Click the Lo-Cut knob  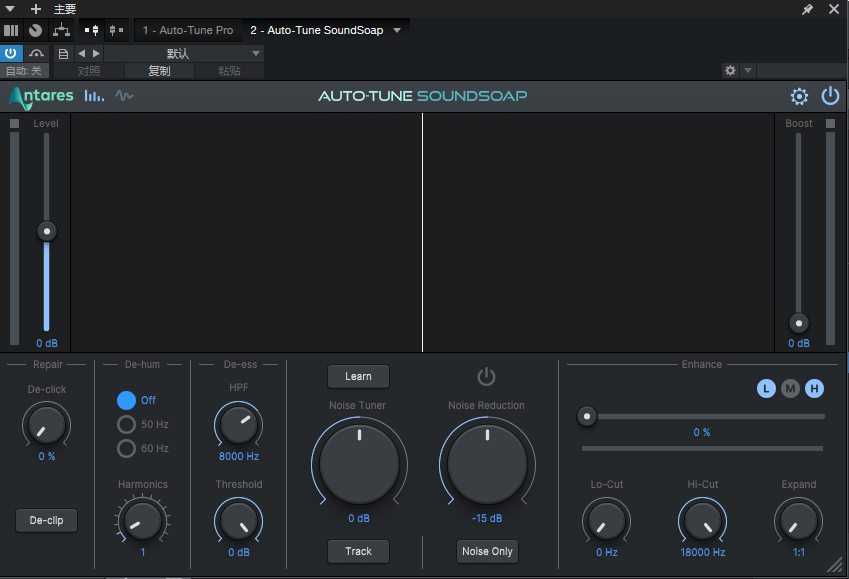pyautogui.click(x=606, y=521)
